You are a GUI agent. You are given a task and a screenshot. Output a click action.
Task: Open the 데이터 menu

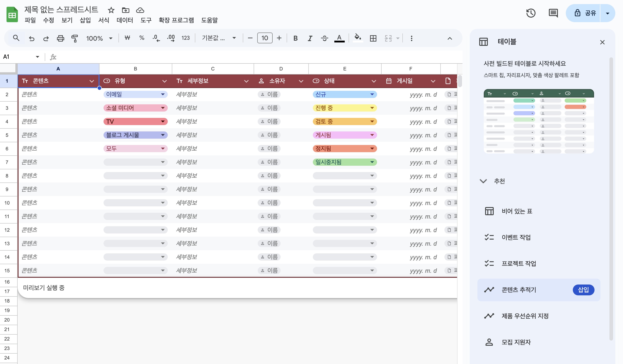point(125,20)
